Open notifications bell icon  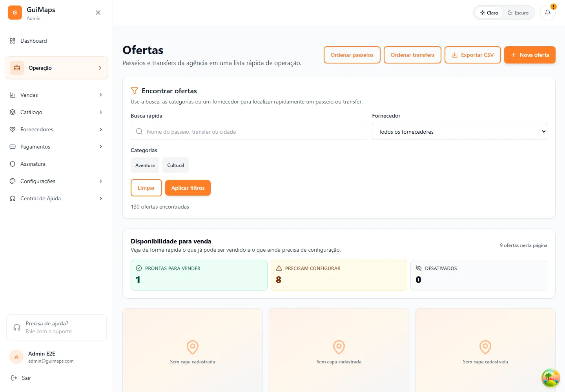click(548, 13)
